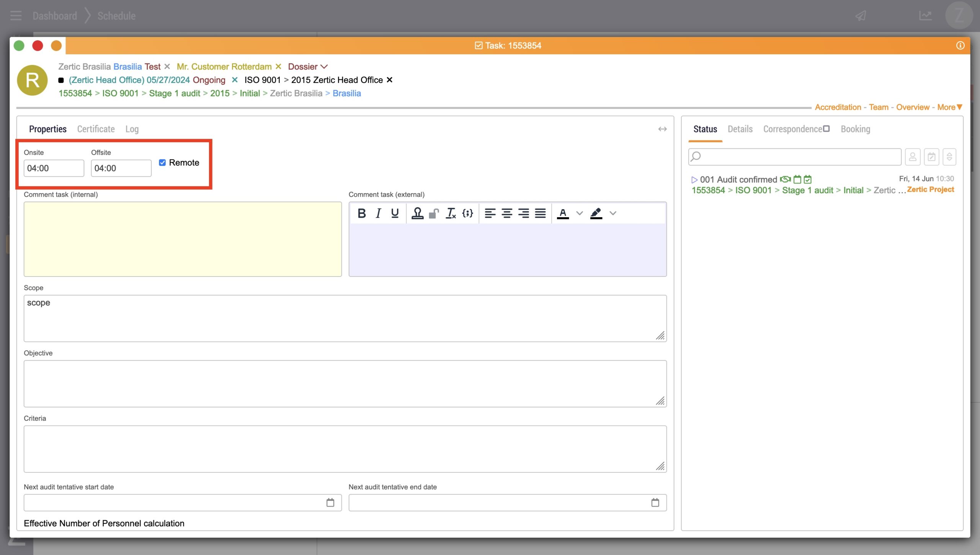980x555 pixels.
Task: Click the clear formatting icon
Action: (451, 213)
